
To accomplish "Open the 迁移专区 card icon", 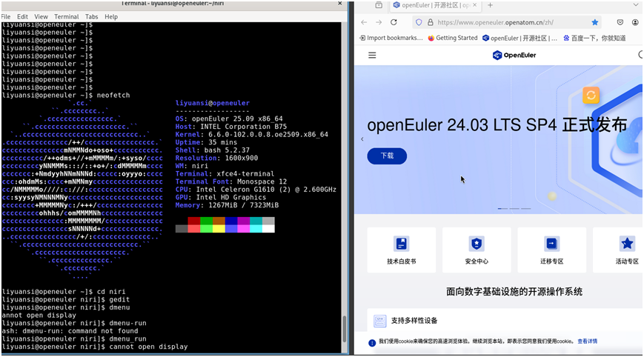I will coord(551,244).
